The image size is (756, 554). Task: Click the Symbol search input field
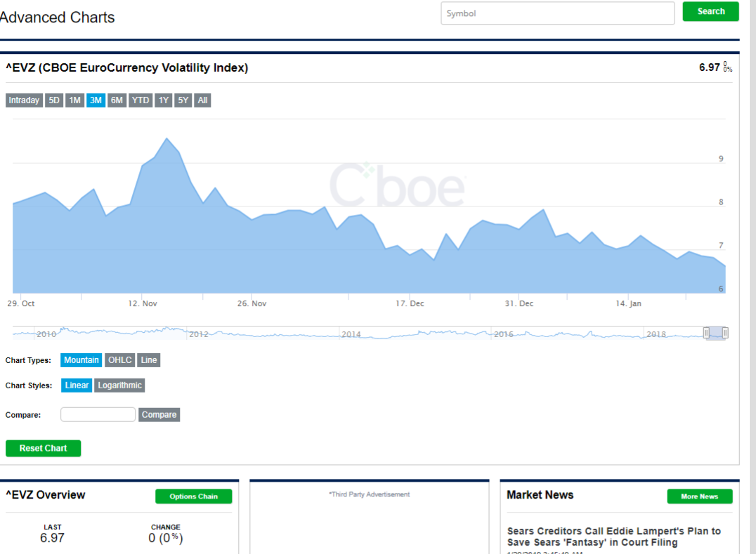557,13
